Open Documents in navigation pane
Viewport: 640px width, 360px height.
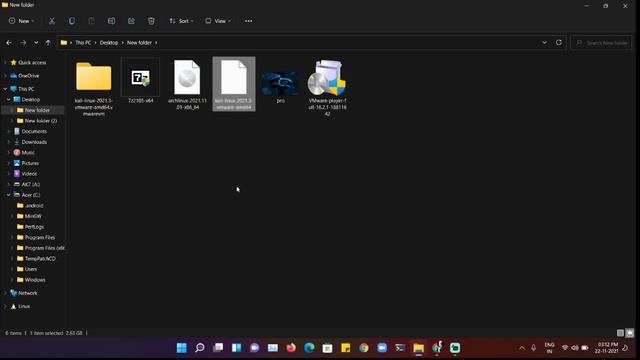pyautogui.click(x=34, y=131)
